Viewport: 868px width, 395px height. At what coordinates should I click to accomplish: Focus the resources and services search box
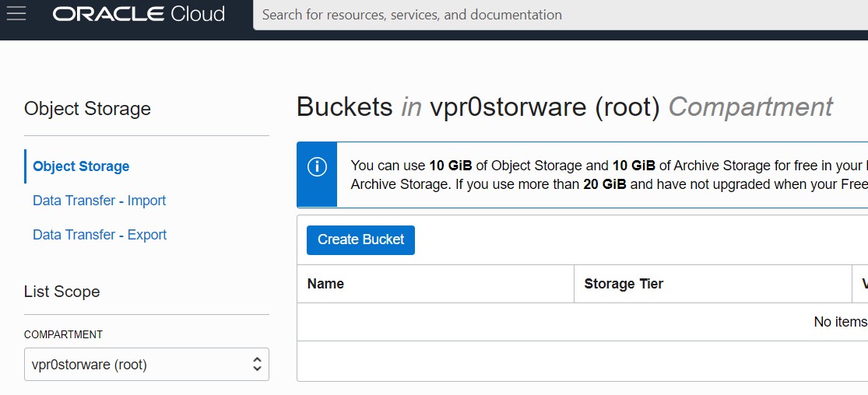tap(561, 15)
